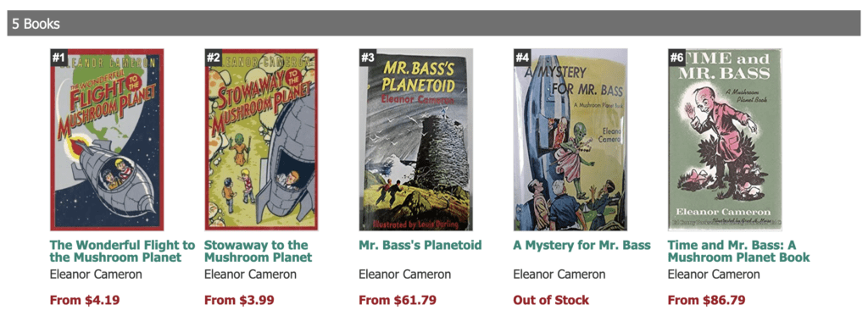
Task: Open A Mystery for Mr. Bass cover
Action: [x=570, y=140]
